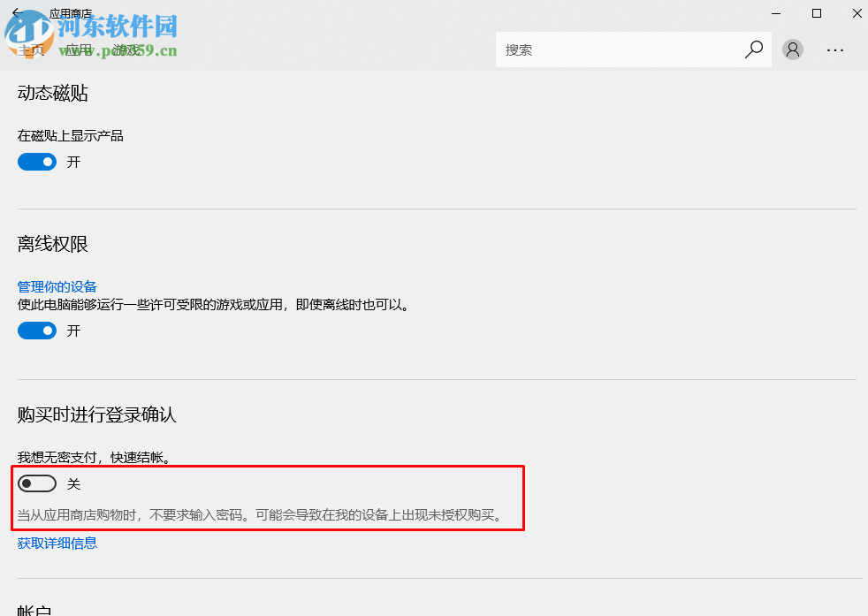Click the 获取详细信息 link
This screenshot has width=868, height=616.
(x=57, y=543)
